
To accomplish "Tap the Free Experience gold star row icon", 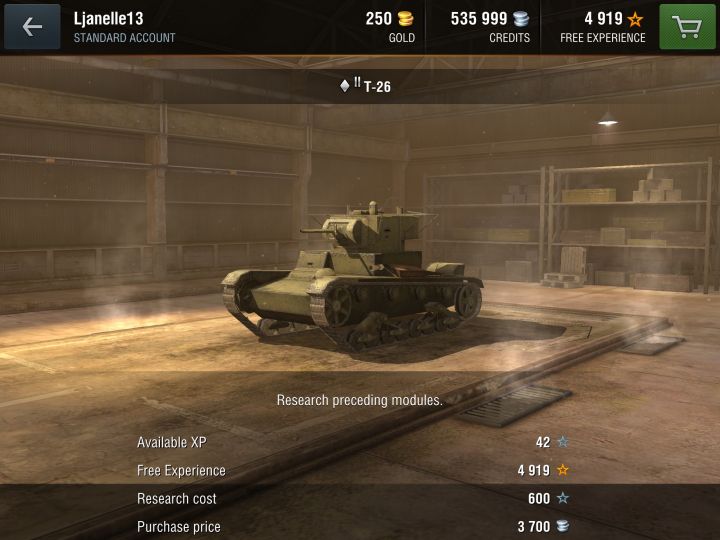I will pos(563,470).
